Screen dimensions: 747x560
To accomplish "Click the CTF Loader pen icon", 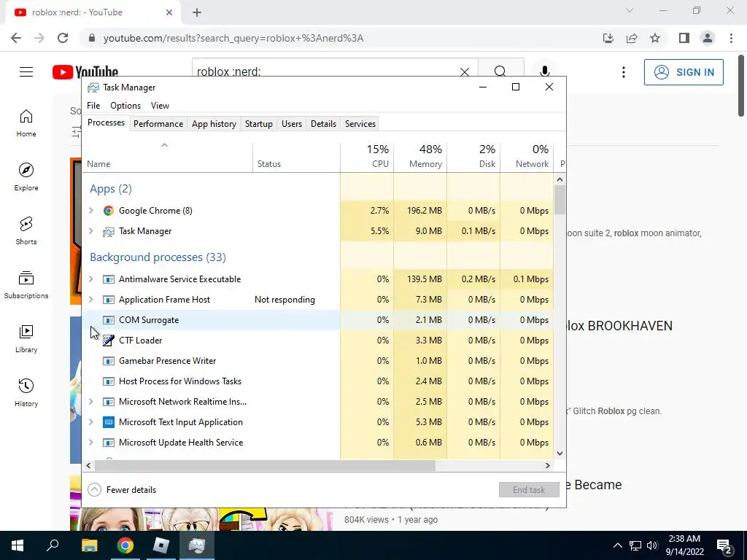I will (x=109, y=341).
